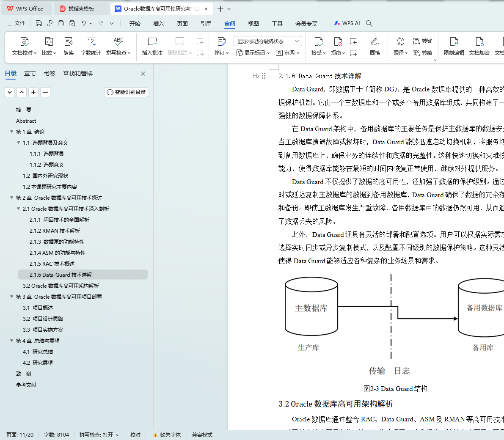Switch to the 视图 ribbon tab

click(x=253, y=23)
